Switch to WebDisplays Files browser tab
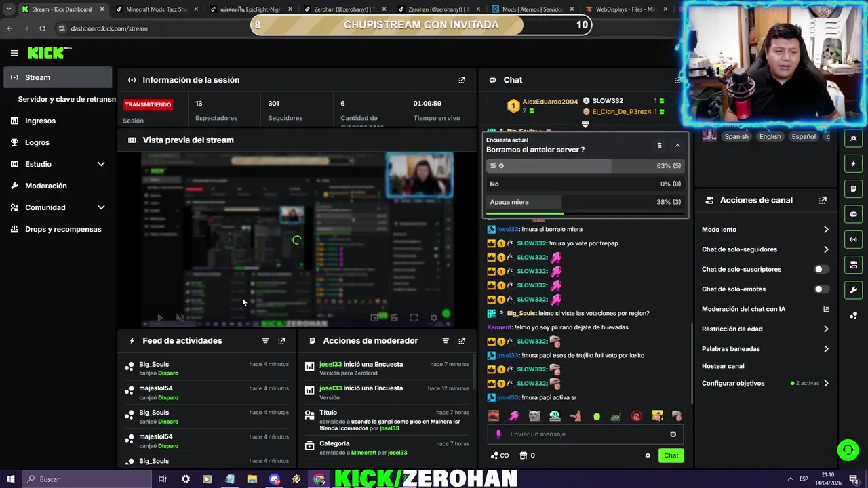The height and width of the screenshot is (488, 868). (627, 9)
